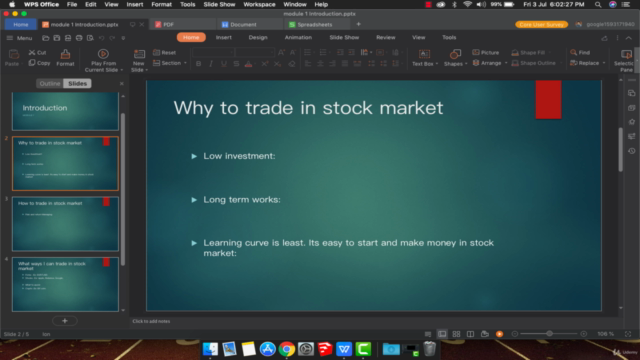Click the New Slide icon
The width and height of the screenshot is (640, 360).
coord(139,54)
